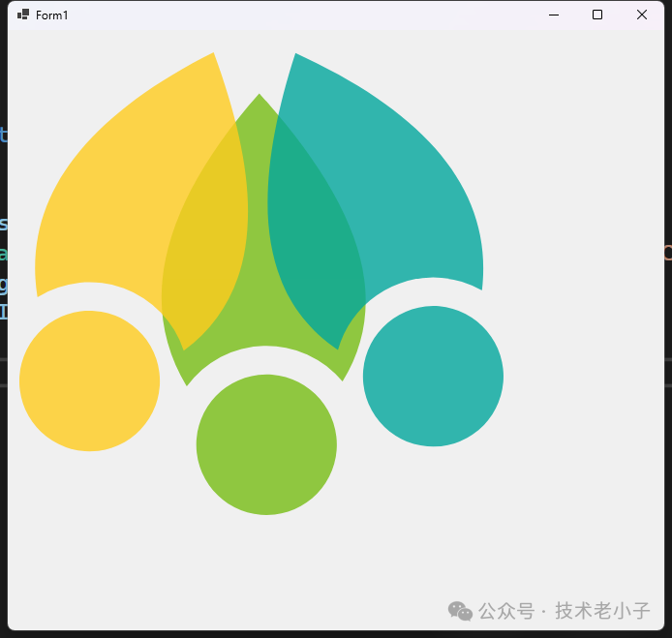
Task: Click the Form1 app icon in title bar
Action: pyautogui.click(x=23, y=15)
